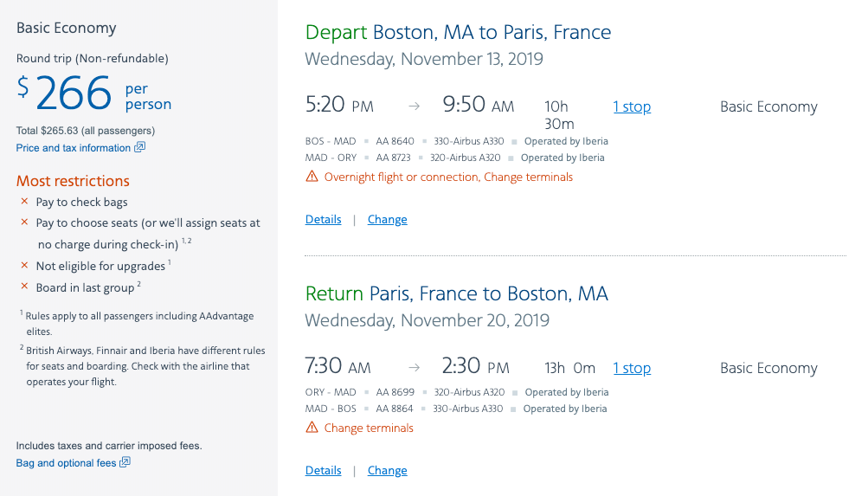868x496 pixels.
Task: Click warning triangle on return flight Change terminals
Action: (x=312, y=428)
